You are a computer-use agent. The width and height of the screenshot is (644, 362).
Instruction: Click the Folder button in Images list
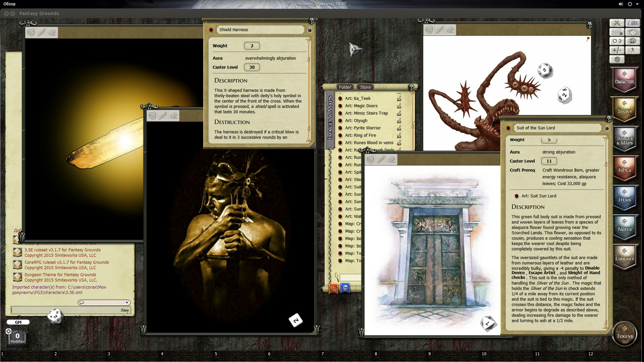click(345, 87)
